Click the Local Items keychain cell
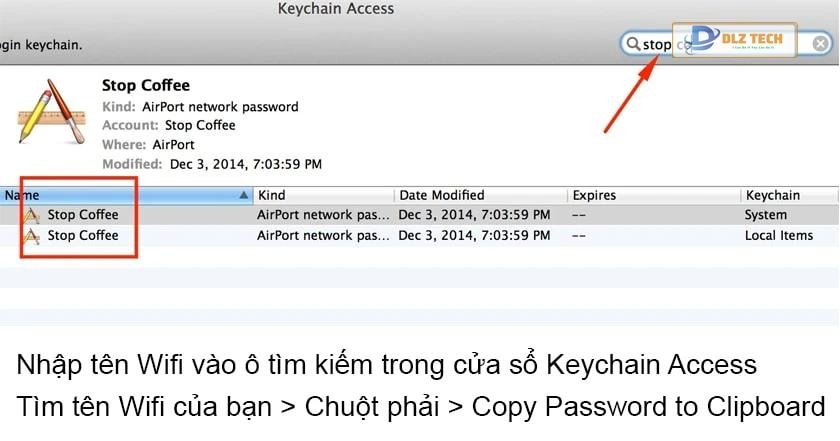840x441 pixels. pos(779,236)
